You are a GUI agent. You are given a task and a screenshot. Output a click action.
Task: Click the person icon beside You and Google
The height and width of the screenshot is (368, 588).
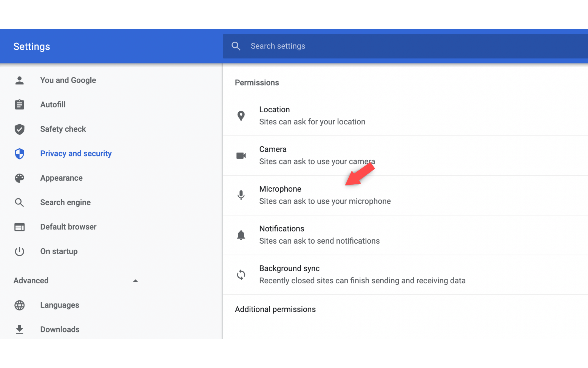coord(19,80)
